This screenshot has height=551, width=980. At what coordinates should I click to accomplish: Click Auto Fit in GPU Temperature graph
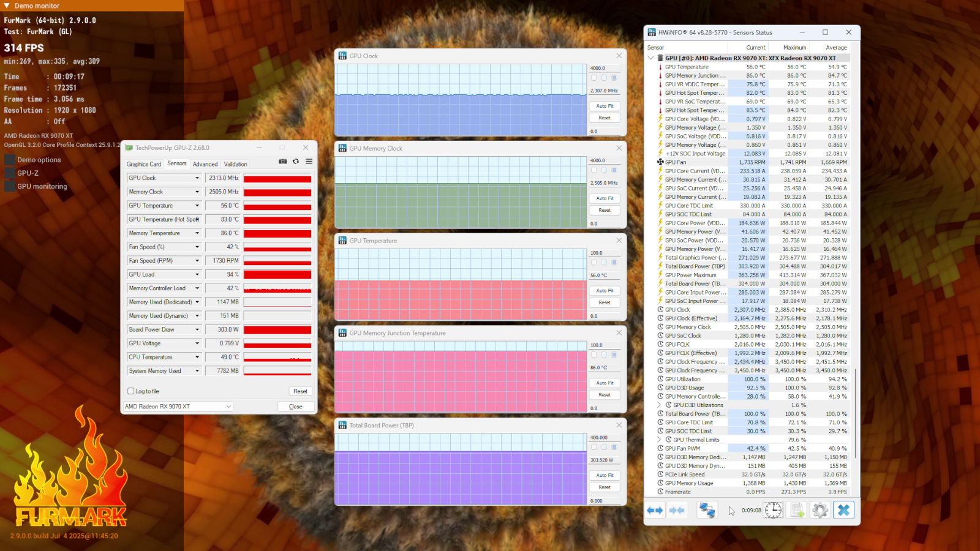tap(605, 291)
